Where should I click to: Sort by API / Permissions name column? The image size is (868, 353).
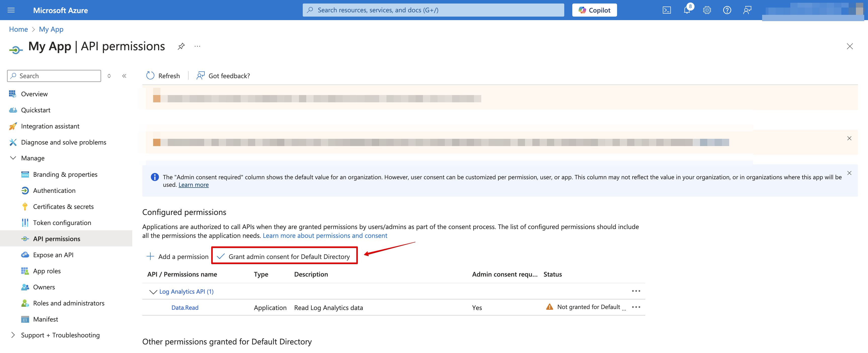(x=182, y=275)
